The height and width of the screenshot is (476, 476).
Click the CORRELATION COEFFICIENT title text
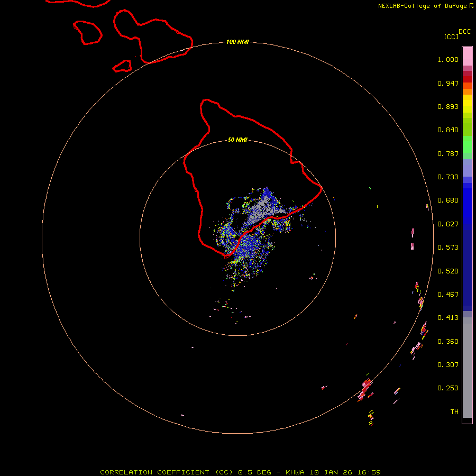154,472
